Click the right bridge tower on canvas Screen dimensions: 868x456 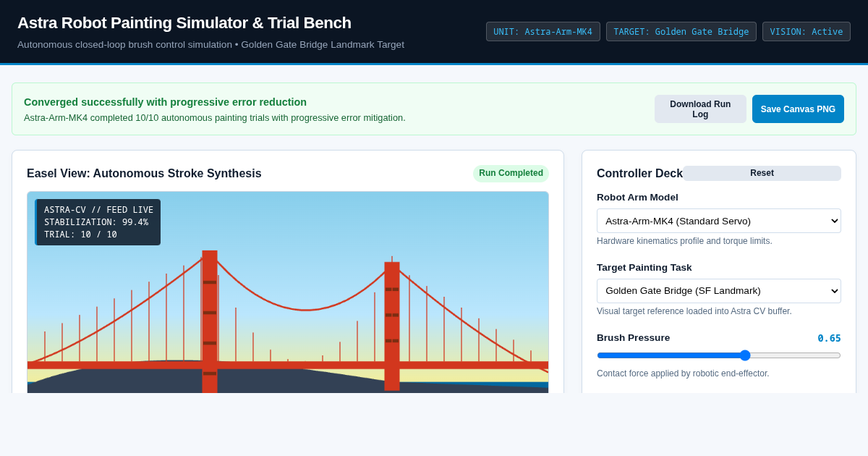point(392,326)
